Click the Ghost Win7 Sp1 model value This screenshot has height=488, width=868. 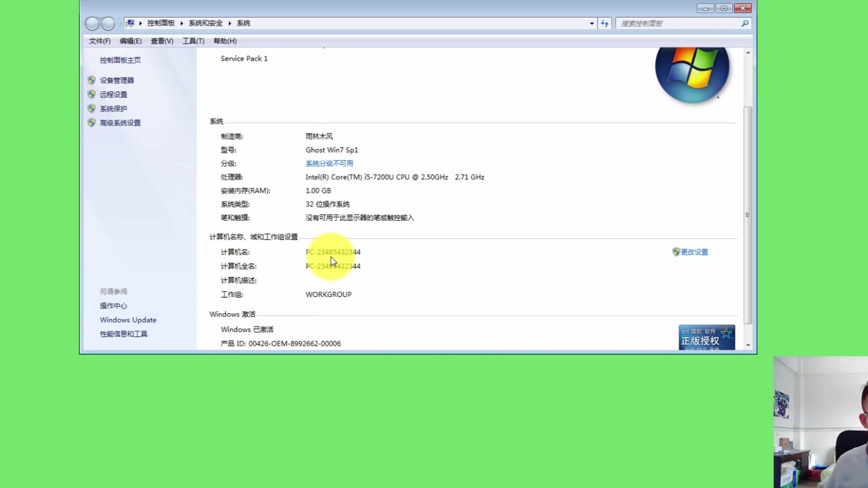[x=331, y=150]
